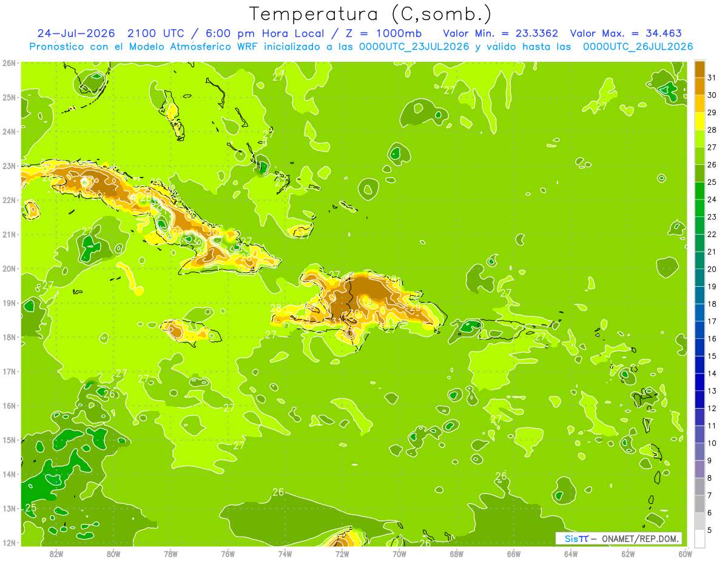Click legend scale label 10
The image size is (728, 562).
(712, 443)
